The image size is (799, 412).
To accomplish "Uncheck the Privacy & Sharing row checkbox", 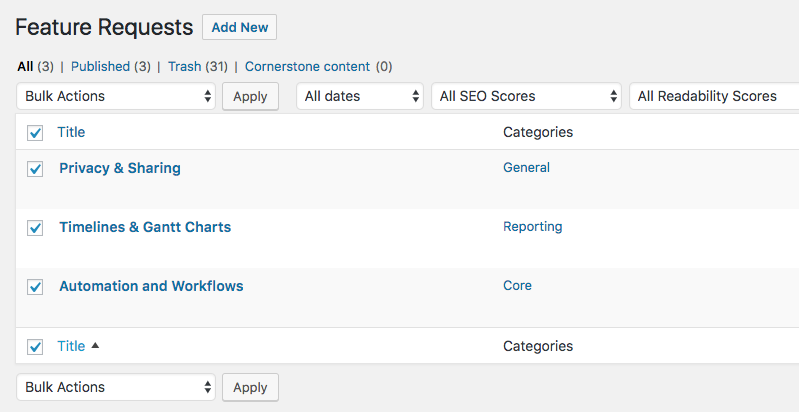I will pos(35,169).
